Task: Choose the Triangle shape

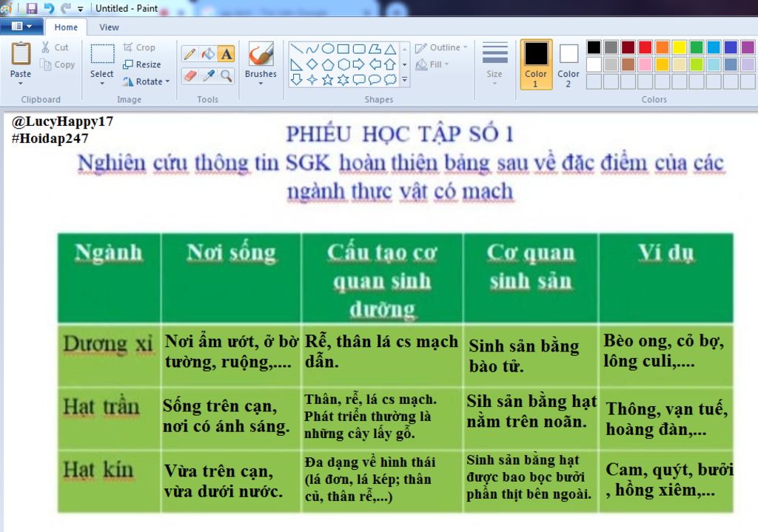Action: [x=390, y=49]
